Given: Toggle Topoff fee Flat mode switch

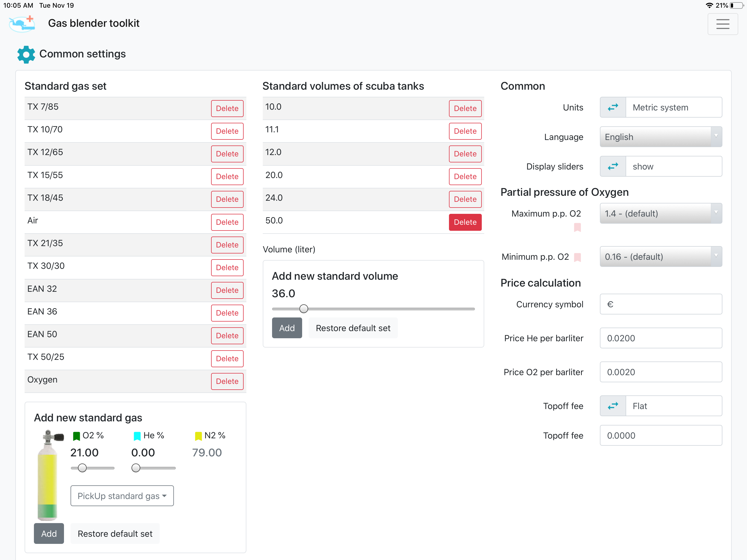Looking at the screenshot, I should tap(612, 406).
